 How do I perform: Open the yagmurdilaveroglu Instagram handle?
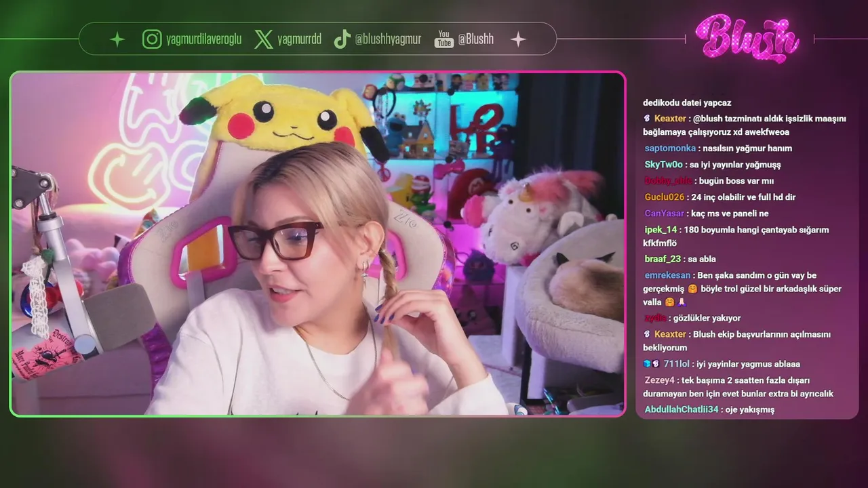[203, 39]
